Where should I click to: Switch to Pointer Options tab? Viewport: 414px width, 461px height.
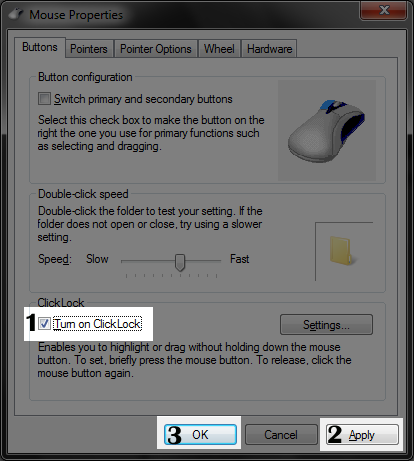[156, 49]
